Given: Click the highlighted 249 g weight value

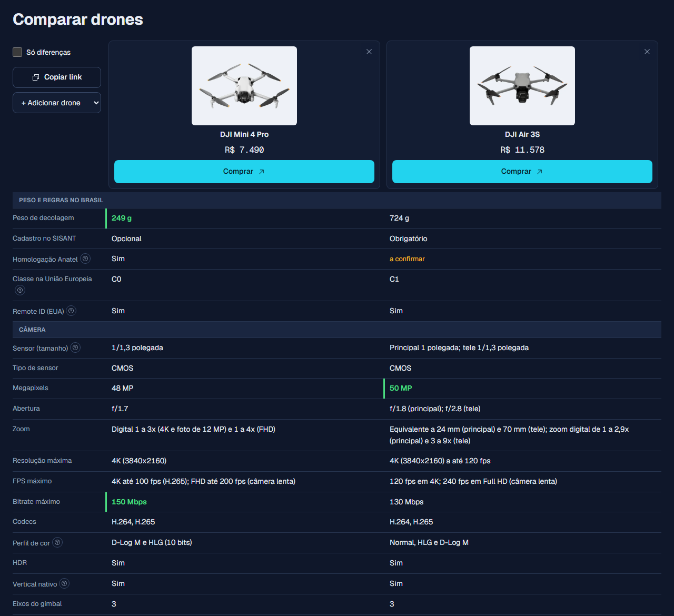Looking at the screenshot, I should pyautogui.click(x=122, y=218).
